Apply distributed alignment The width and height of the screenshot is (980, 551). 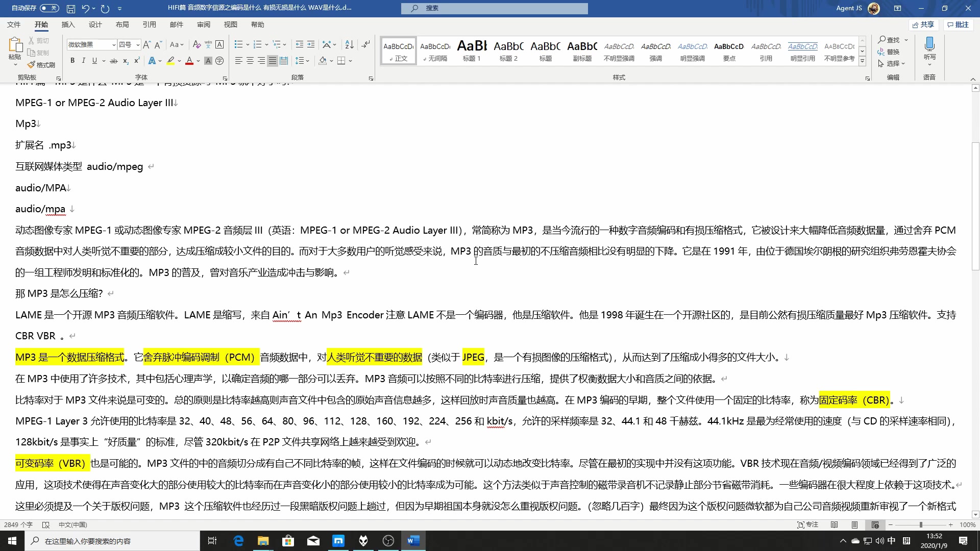coord(284,61)
